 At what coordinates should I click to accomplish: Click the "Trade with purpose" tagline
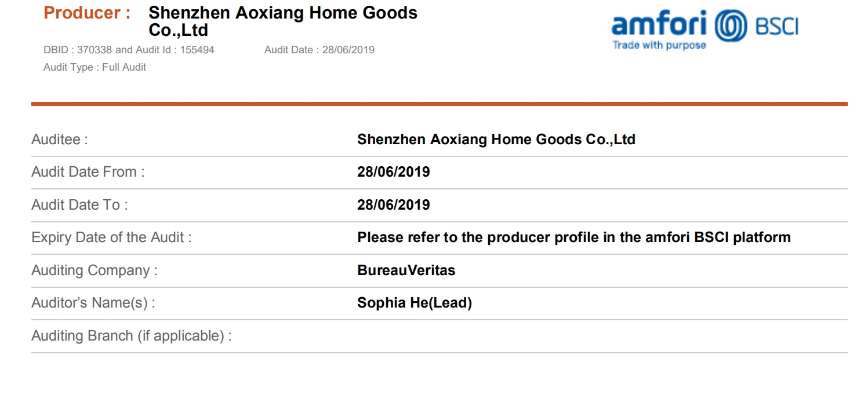tap(659, 45)
